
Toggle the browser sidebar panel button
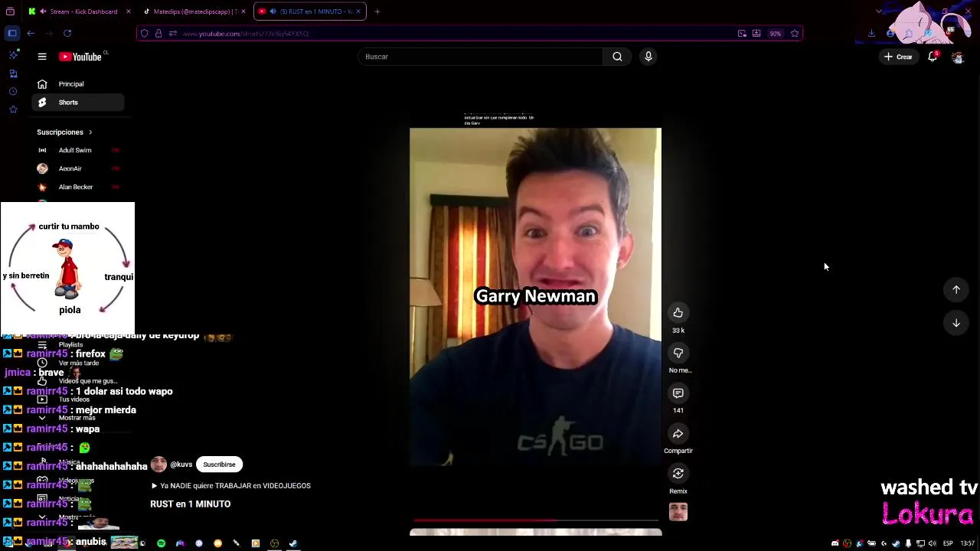pyautogui.click(x=12, y=33)
